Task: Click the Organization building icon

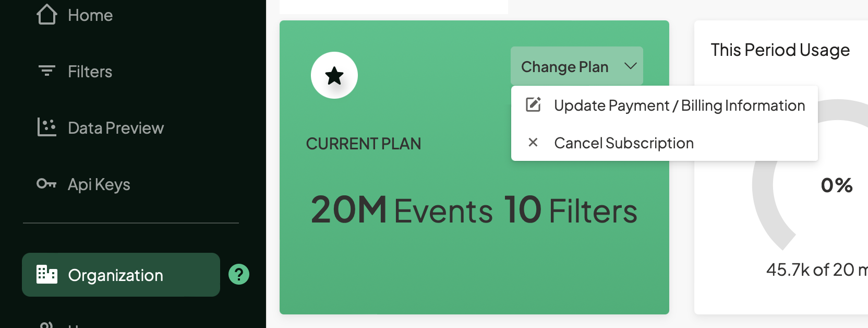Action: (46, 274)
